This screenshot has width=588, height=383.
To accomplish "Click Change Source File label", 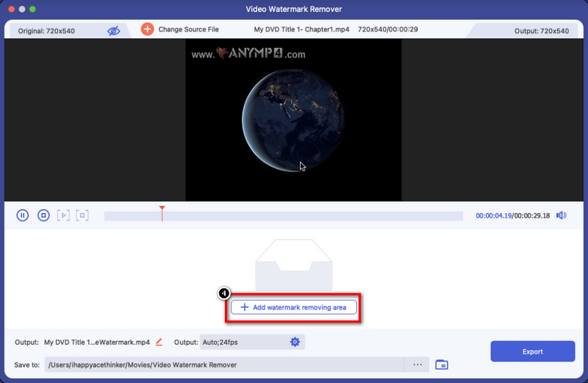I will click(x=188, y=29).
